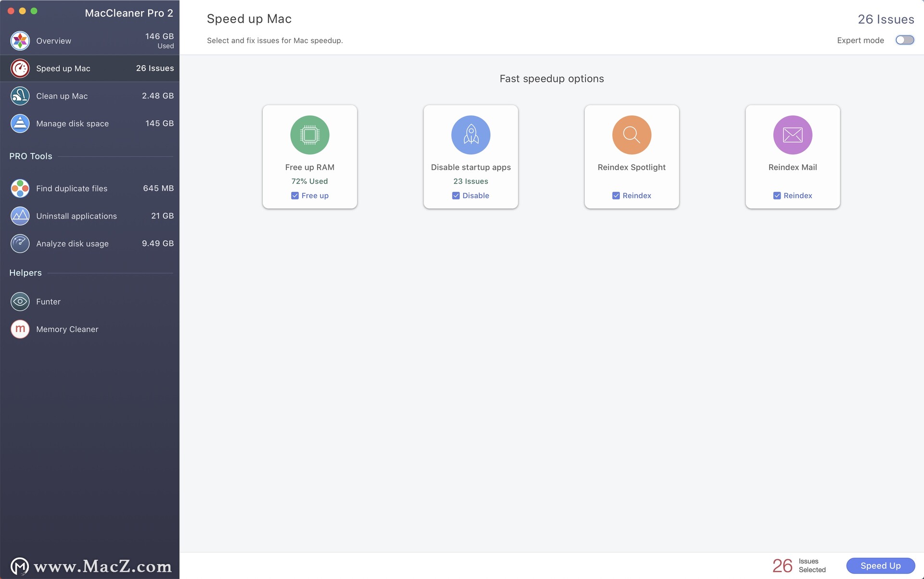This screenshot has width=924, height=579.
Task: Click the purple Reindex Mail envelope icon
Action: [x=793, y=135]
